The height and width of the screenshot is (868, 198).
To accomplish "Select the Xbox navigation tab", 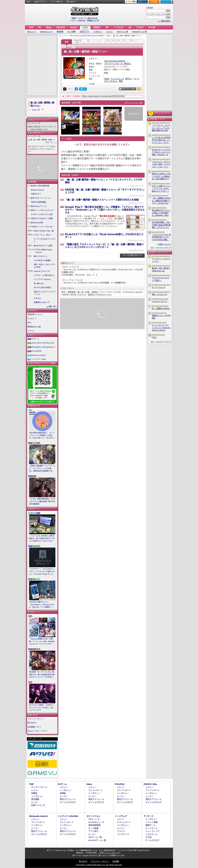I will click(49, 27).
